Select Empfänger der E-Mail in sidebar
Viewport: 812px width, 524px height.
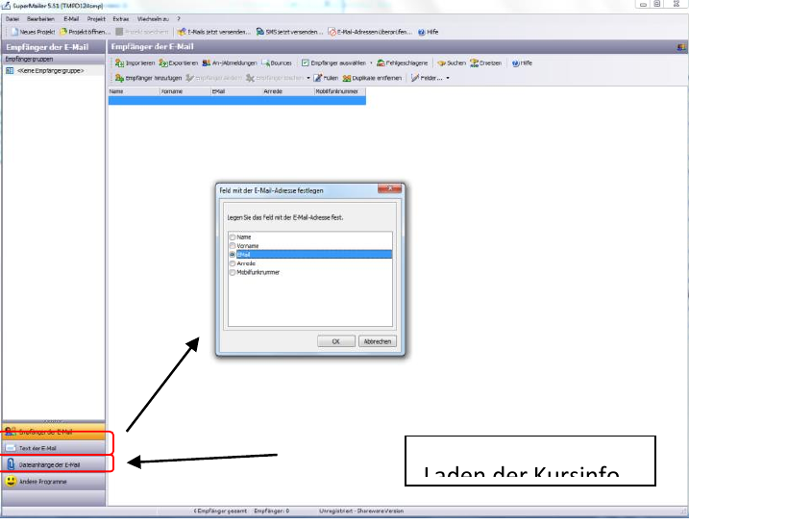(54, 432)
